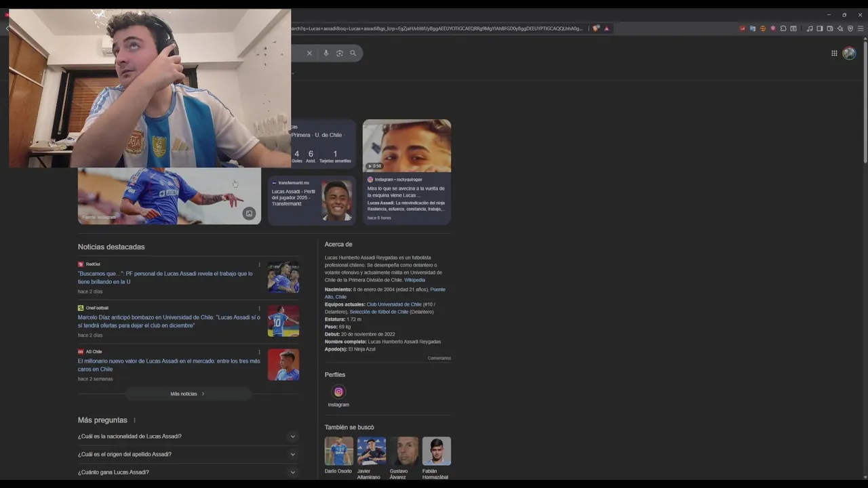
Task: Open Selección de fútbol de Chile link
Action: pyautogui.click(x=379, y=312)
